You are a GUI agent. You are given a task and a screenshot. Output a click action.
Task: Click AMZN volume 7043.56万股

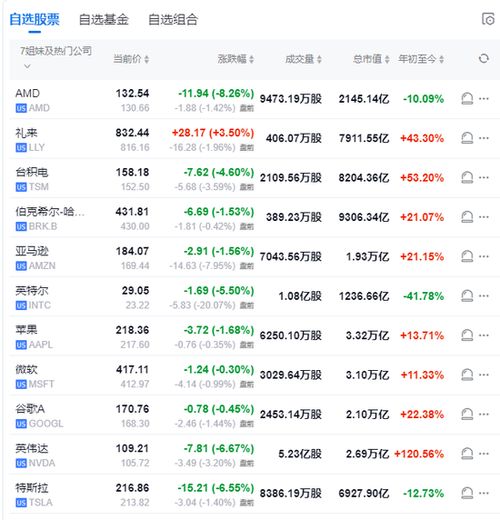point(291,256)
